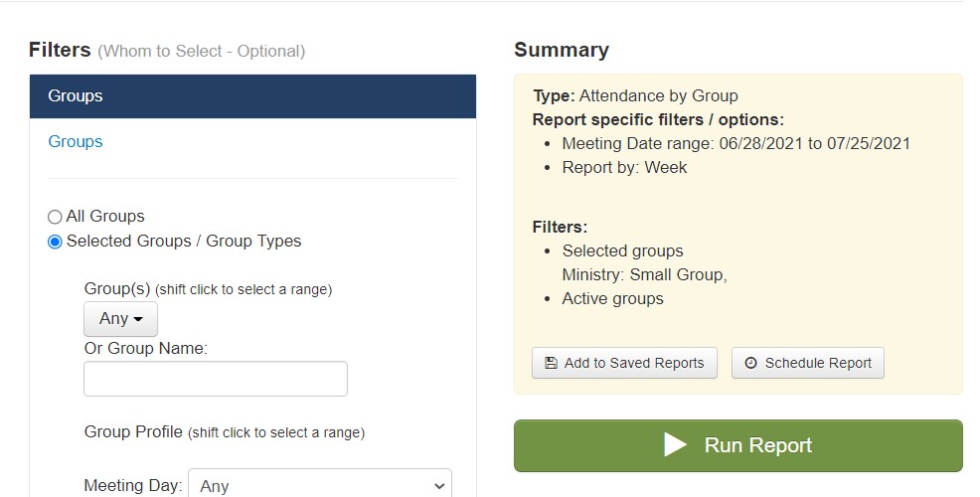Click the 'Meeting Day:' label text
The width and height of the screenshot is (980, 497).
point(133,486)
